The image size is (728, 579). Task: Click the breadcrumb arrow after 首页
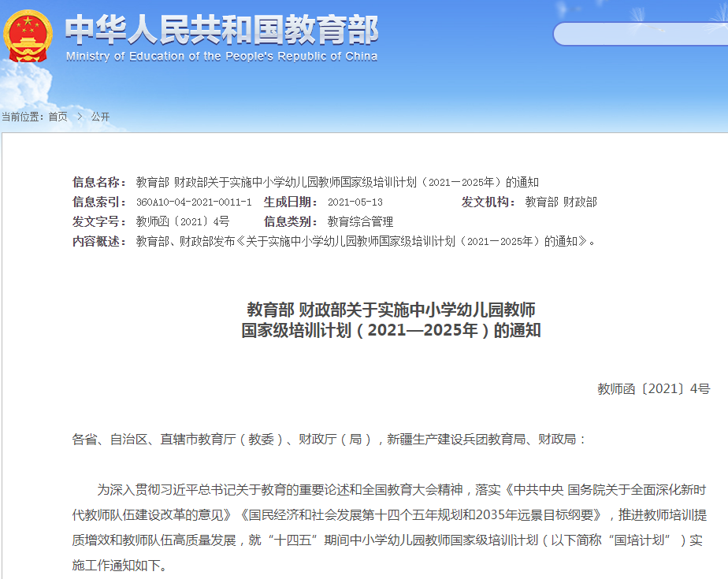(x=80, y=117)
